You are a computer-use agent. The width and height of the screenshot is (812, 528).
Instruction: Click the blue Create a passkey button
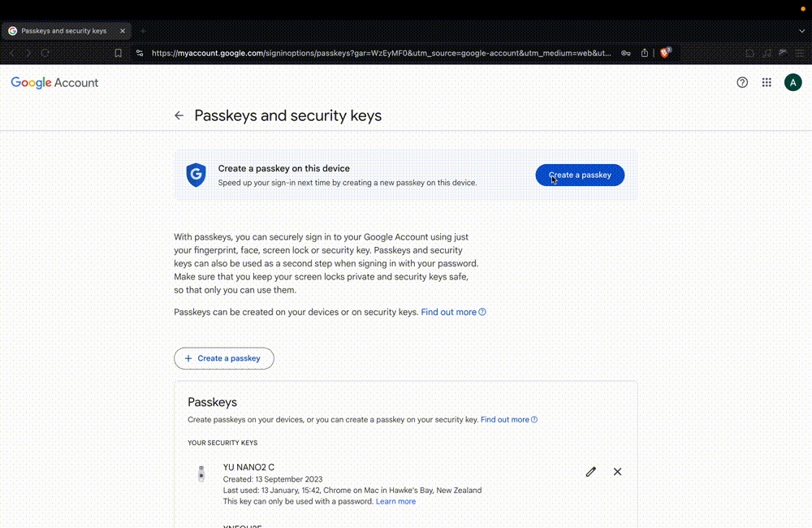580,175
